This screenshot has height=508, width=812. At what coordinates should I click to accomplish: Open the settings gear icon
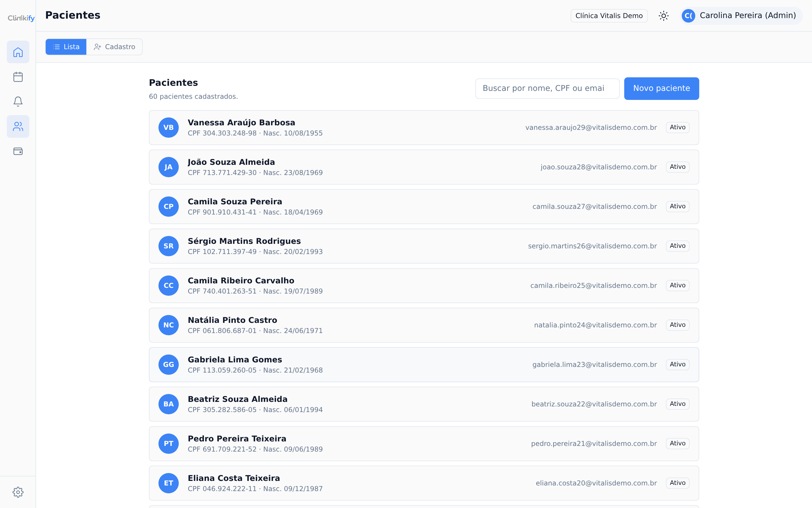[18, 492]
